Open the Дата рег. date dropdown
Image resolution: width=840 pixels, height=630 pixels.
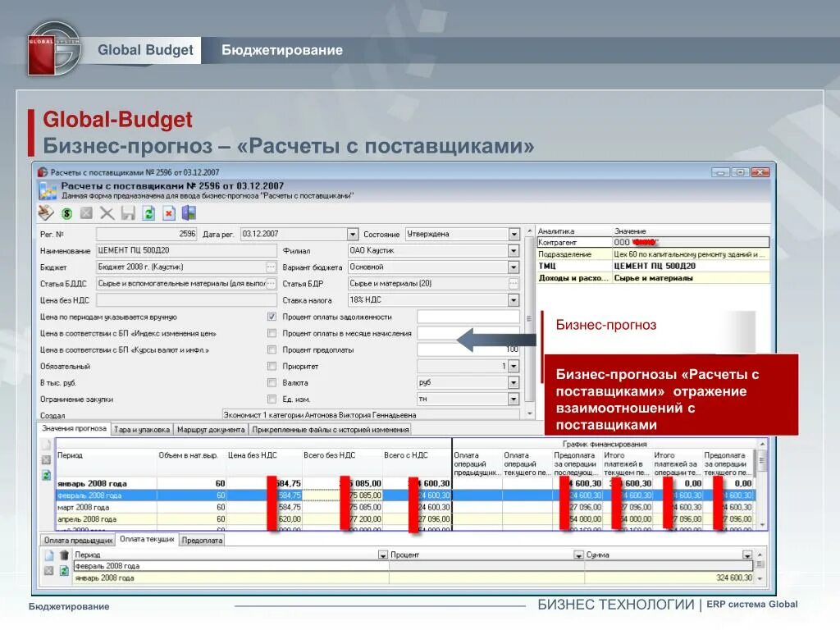tap(353, 234)
